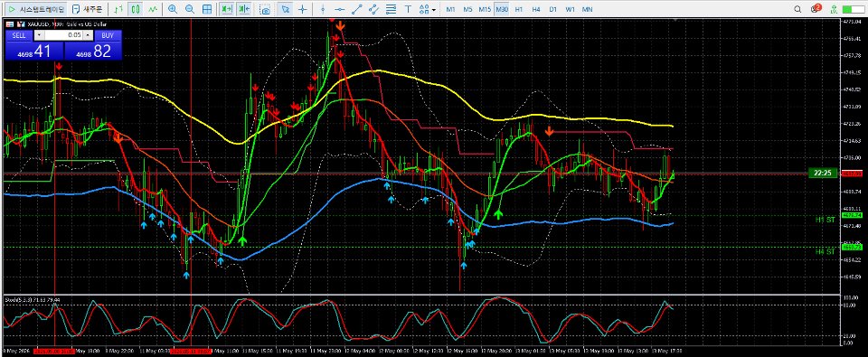Switch chart to bar chart style
Screen dimensions: 868x357
[118, 9]
